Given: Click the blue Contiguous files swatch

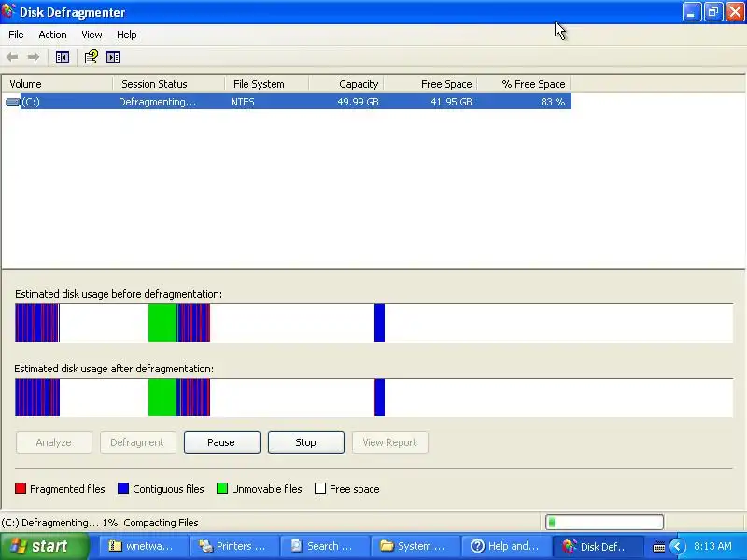Looking at the screenshot, I should click(123, 488).
